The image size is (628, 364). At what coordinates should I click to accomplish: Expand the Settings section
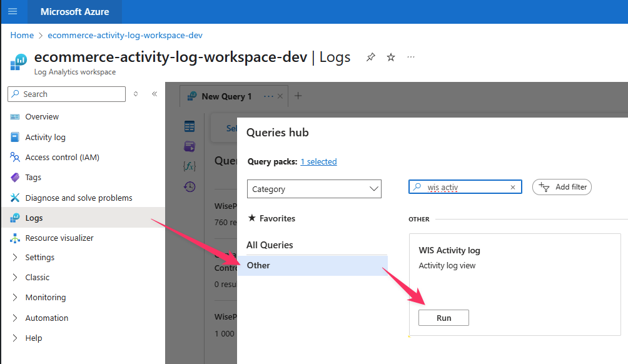click(x=15, y=257)
